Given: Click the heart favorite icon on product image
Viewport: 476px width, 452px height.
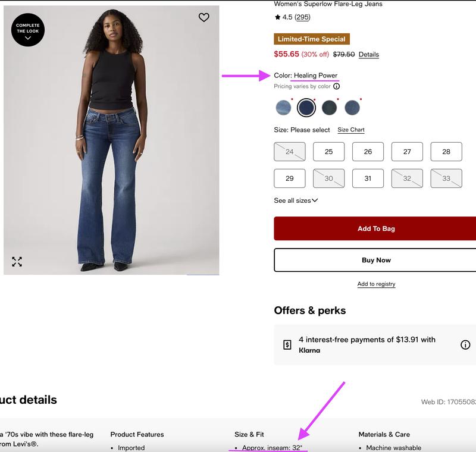Looking at the screenshot, I should tap(204, 17).
